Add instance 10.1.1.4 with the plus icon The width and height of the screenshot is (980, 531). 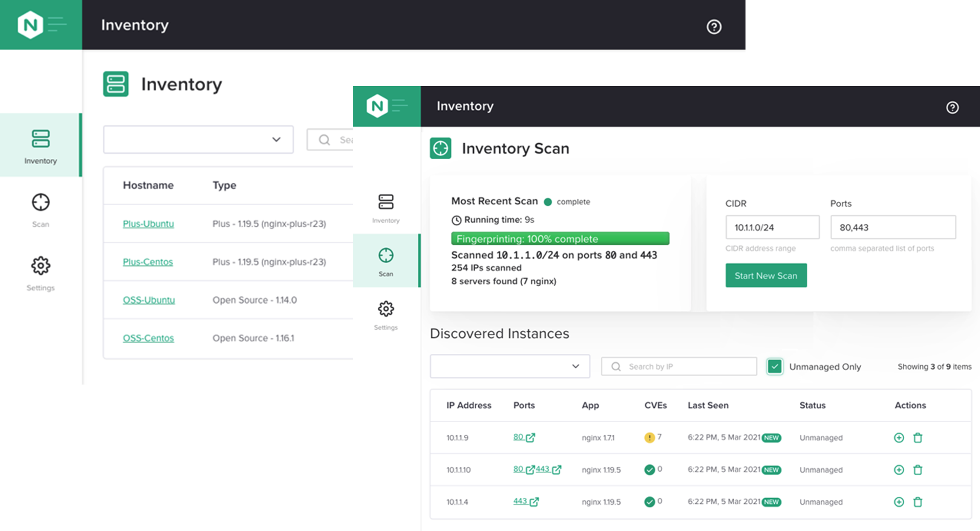pos(899,502)
